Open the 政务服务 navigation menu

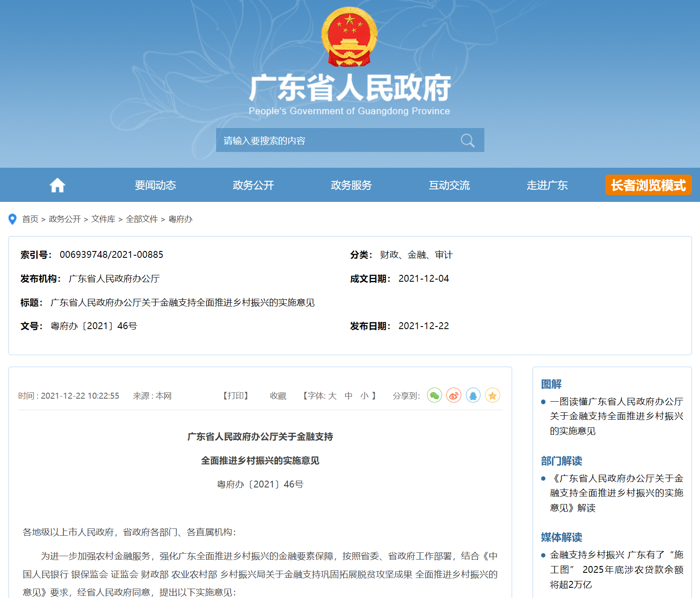(x=351, y=185)
